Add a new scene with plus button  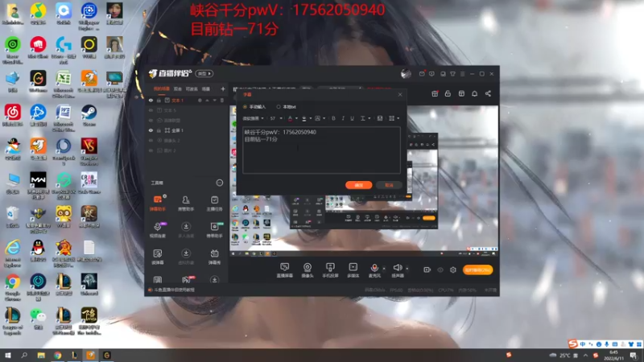[x=223, y=88]
